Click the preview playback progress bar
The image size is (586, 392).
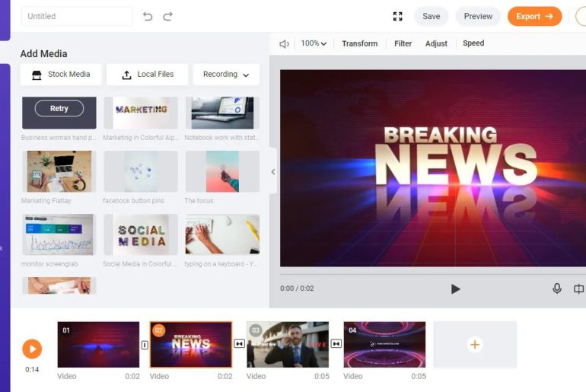(x=432, y=274)
